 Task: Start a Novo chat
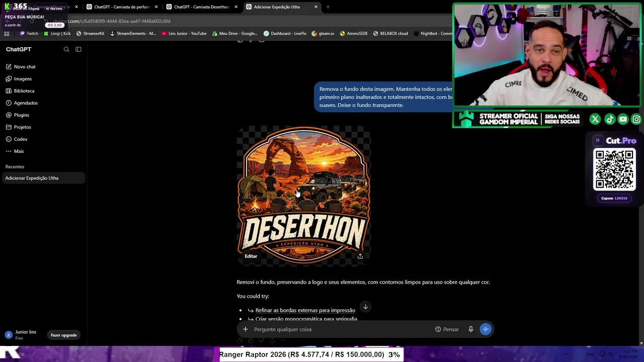click(25, 67)
